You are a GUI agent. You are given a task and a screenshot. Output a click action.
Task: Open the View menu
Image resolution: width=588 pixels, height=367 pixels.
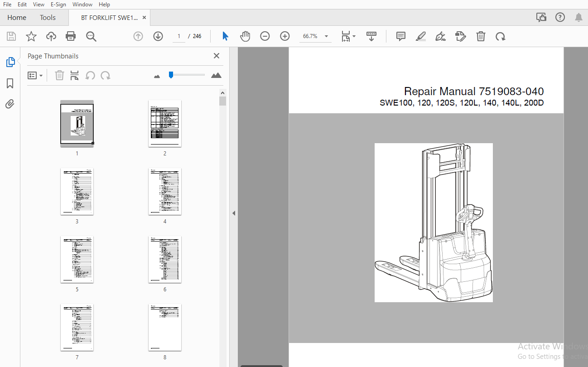click(x=39, y=5)
